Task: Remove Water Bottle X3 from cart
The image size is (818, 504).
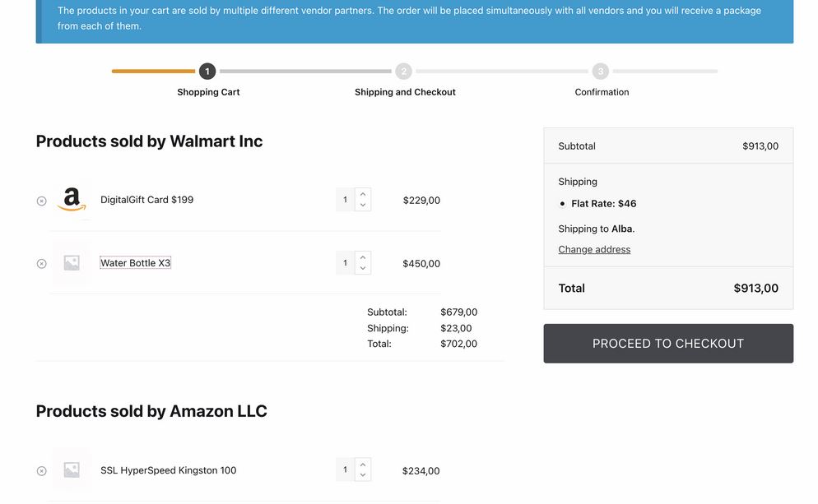Action: [42, 264]
